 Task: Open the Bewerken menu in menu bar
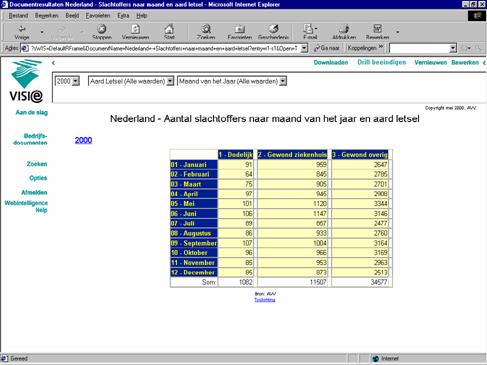coord(46,16)
